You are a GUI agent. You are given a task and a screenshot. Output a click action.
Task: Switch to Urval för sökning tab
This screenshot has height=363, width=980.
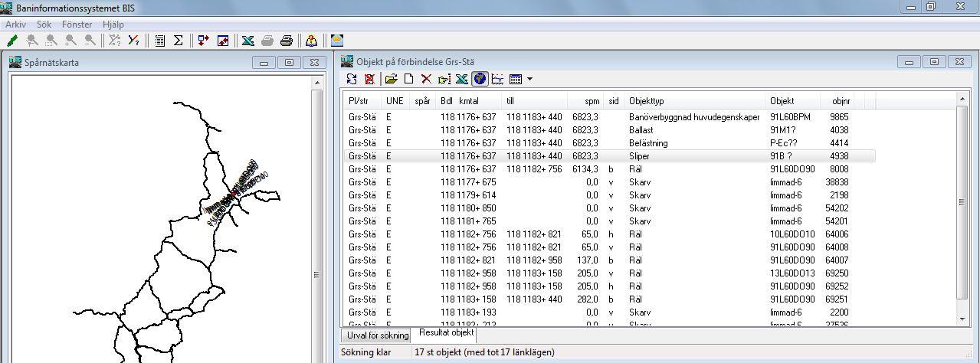[x=379, y=335]
